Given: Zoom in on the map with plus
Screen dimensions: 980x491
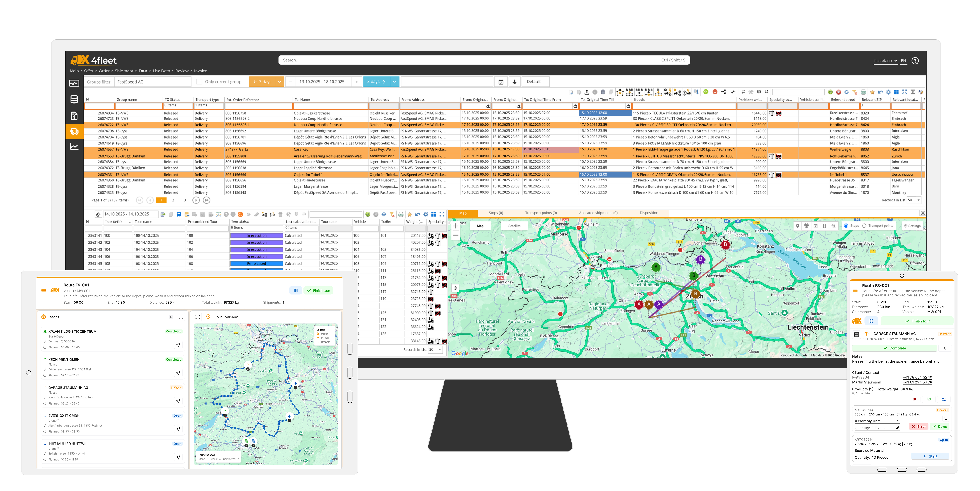Looking at the screenshot, I should click(x=456, y=226).
